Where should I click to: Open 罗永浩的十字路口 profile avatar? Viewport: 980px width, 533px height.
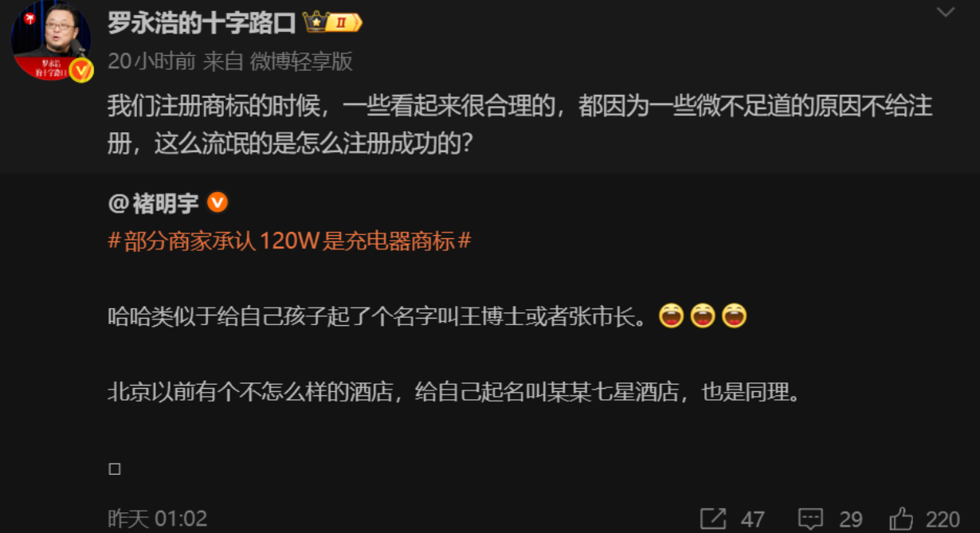pyautogui.click(x=50, y=41)
